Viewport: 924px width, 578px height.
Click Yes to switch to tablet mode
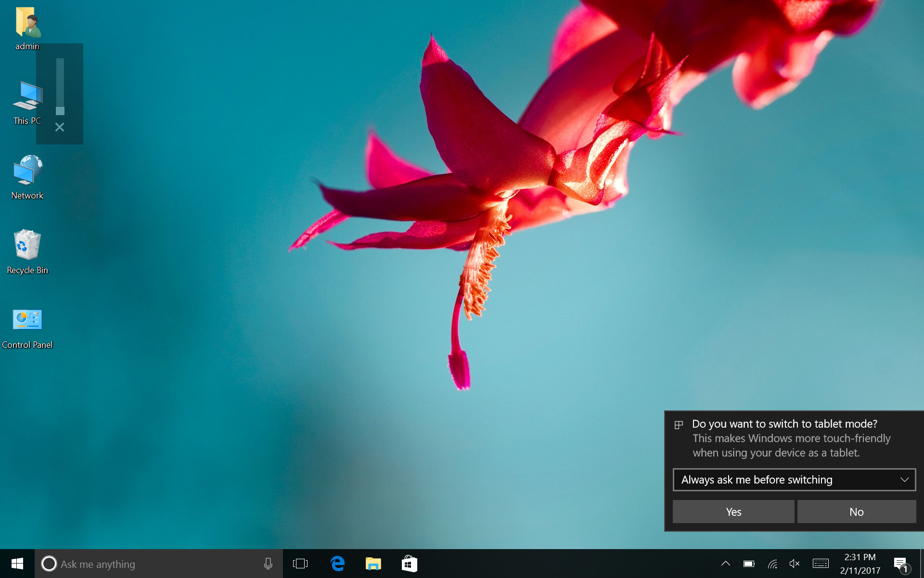(733, 512)
